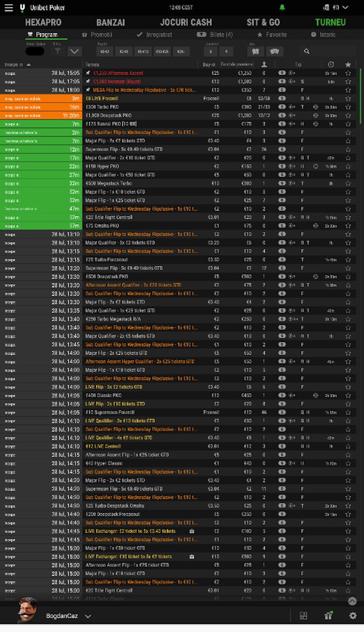Sort by Incepe in column
This screenshot has width=364, height=632.
pyautogui.click(x=17, y=65)
